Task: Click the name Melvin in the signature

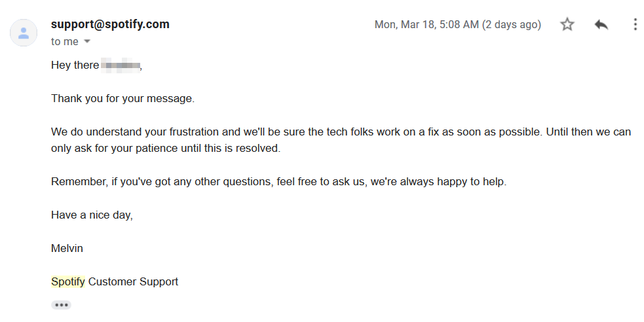Action: [x=67, y=248]
